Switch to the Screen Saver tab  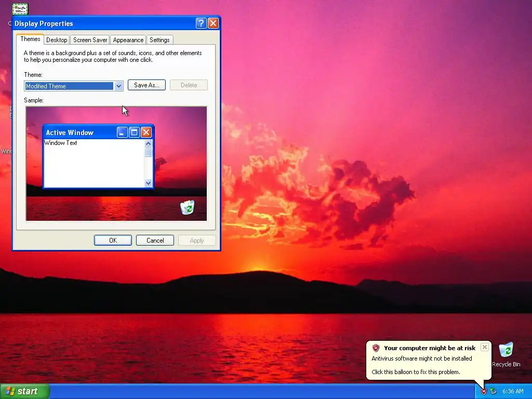point(90,39)
